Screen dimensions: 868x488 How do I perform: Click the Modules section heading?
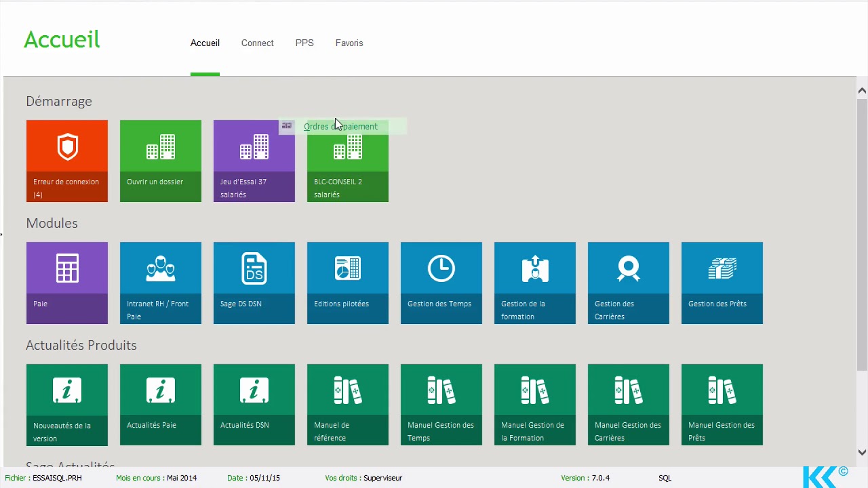(52, 223)
